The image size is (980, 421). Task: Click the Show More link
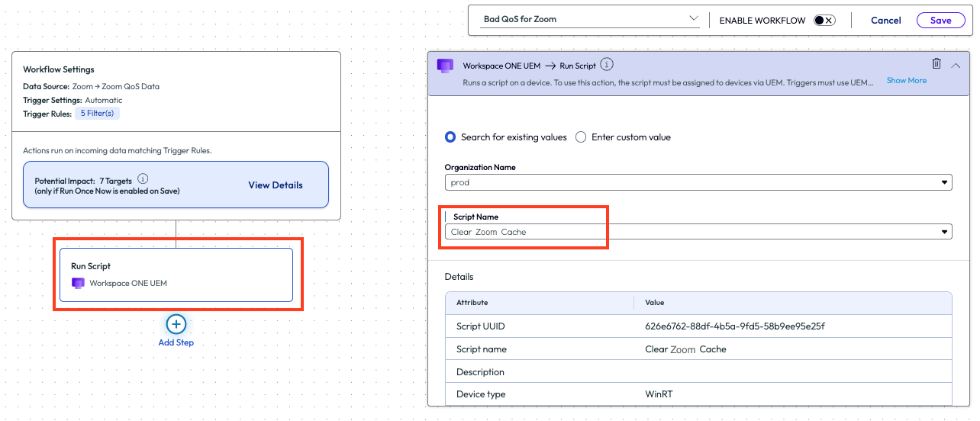pos(906,81)
